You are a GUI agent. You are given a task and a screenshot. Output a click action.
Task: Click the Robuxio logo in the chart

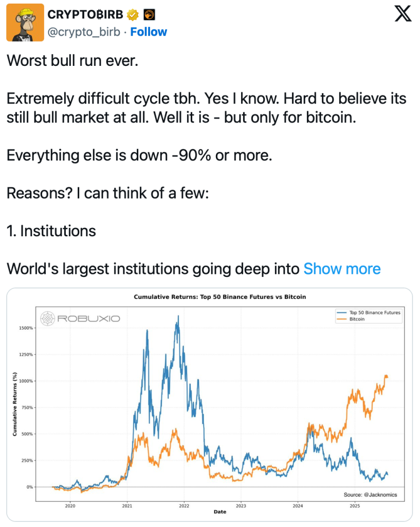coord(80,319)
